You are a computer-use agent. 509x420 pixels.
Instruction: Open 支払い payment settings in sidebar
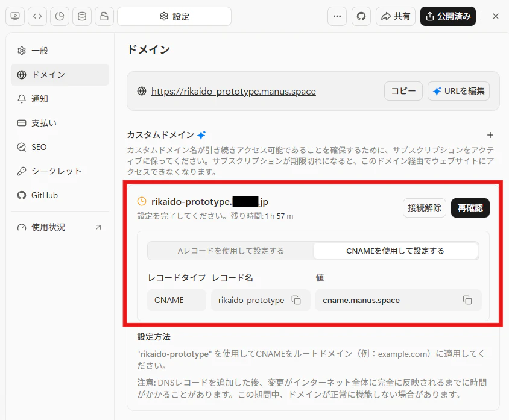point(60,123)
